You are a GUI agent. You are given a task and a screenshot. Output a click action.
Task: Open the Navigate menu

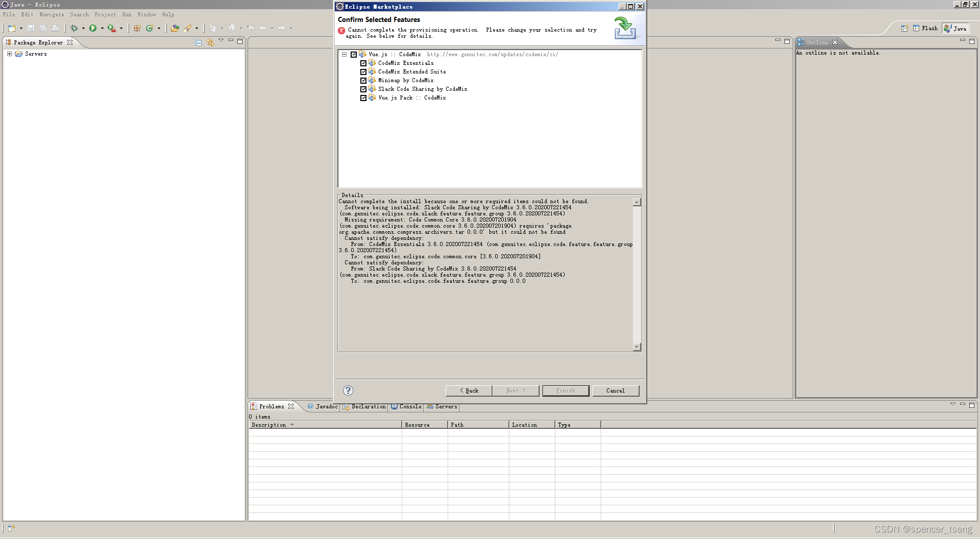[x=52, y=14]
